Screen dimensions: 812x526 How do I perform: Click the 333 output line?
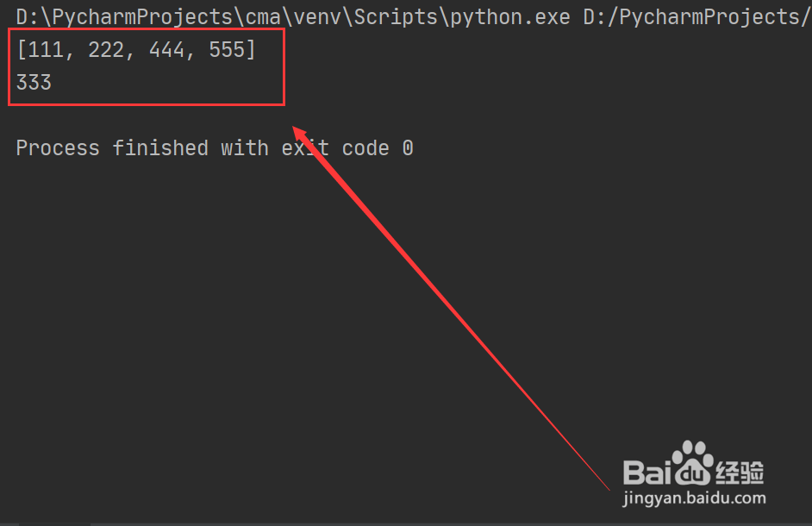pos(34,83)
